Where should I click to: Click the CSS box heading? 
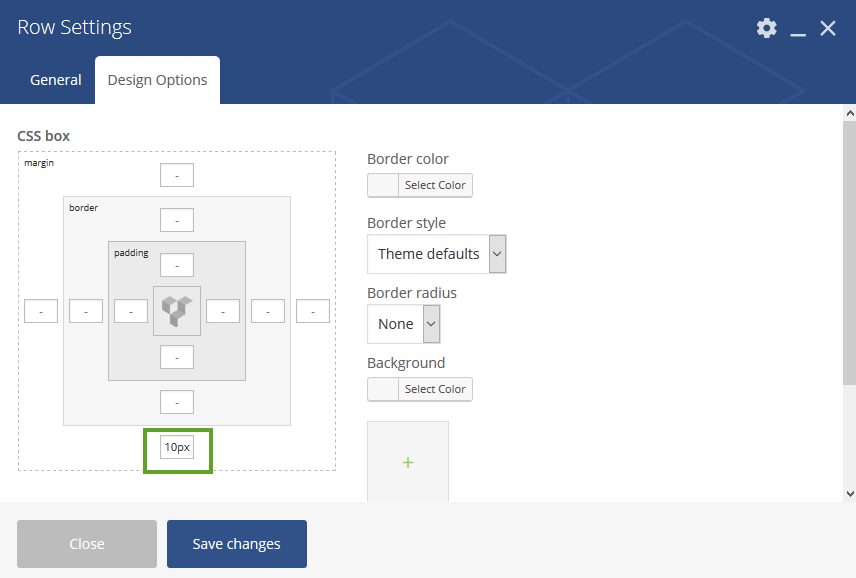point(44,136)
